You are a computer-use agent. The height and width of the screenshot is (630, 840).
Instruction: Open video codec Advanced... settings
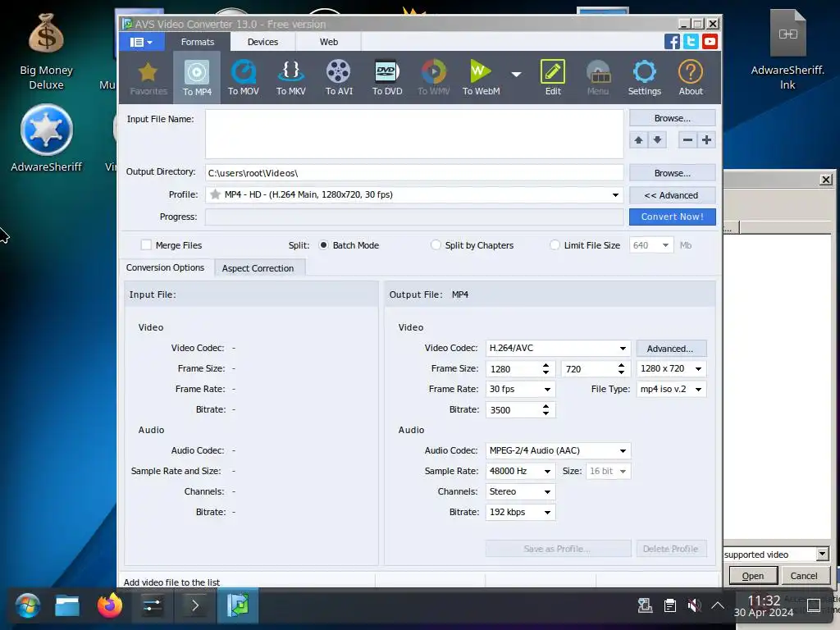671,348
